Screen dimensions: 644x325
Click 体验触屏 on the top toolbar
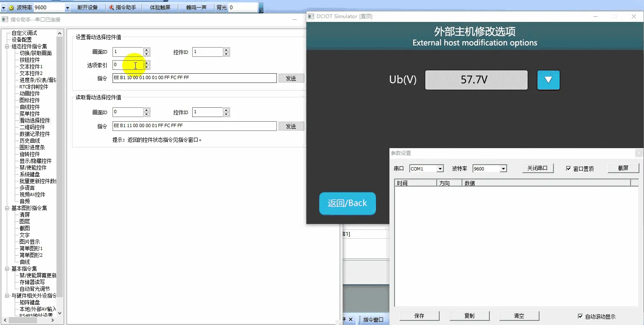tap(161, 7)
